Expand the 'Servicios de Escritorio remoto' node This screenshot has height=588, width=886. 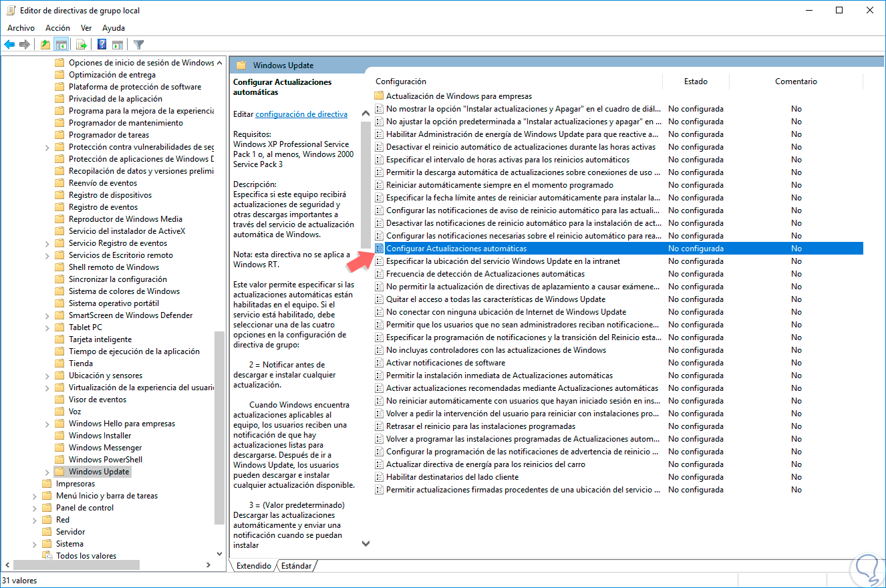[47, 255]
